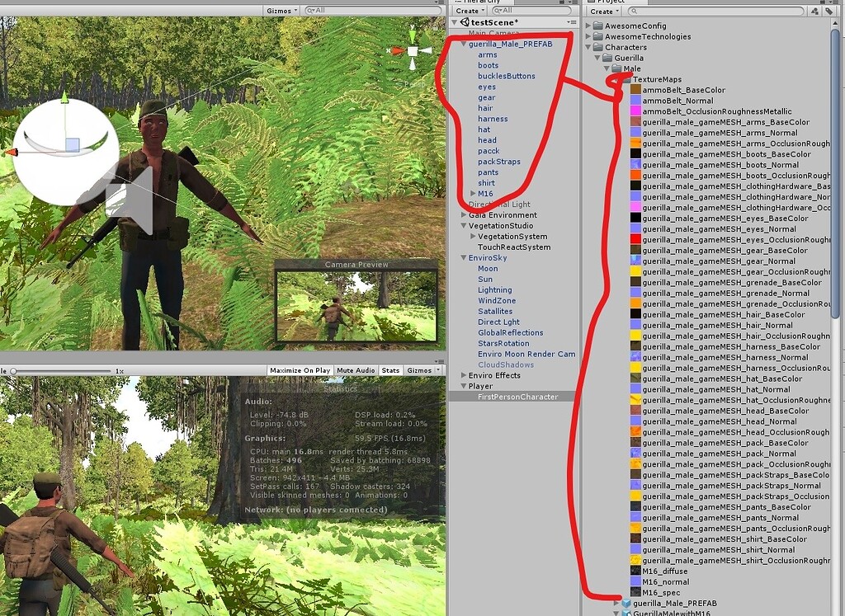
Task: Click the favorites search icon in Project toolbar
Action: coord(814,11)
